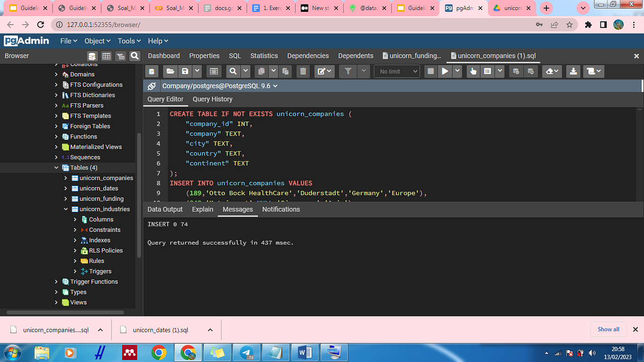Click Show all downloads button
The height and width of the screenshot is (362, 644).
[x=608, y=329]
